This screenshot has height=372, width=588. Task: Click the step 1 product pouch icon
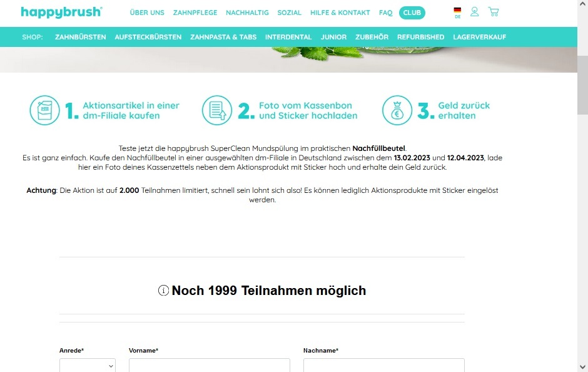click(x=44, y=110)
